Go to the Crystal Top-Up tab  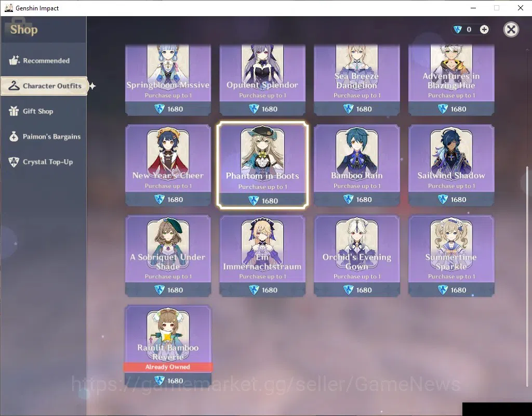click(44, 162)
